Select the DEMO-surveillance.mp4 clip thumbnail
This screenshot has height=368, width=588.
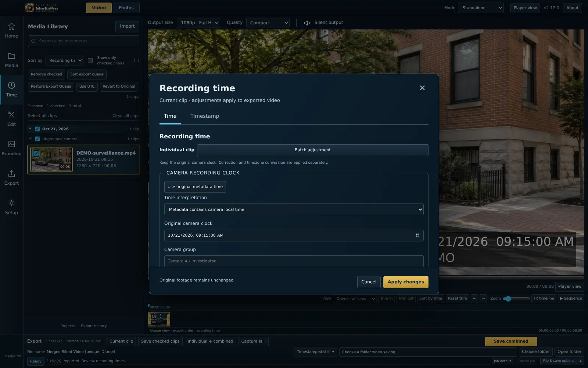click(51, 159)
